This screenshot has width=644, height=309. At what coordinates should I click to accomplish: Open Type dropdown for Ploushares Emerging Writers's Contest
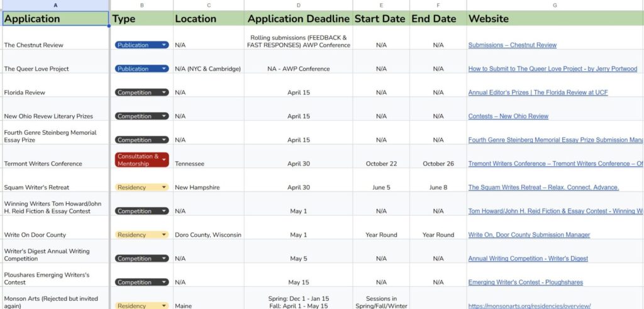142,283
